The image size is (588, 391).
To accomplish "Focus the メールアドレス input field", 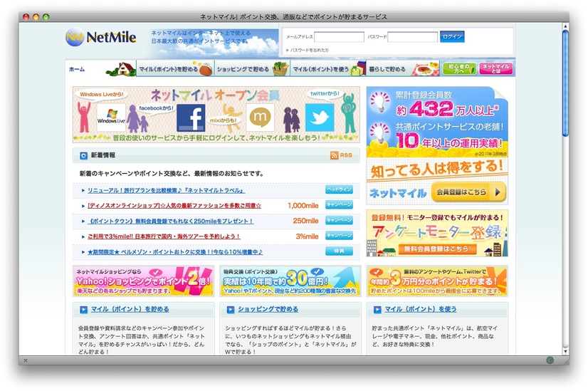I will coord(339,37).
